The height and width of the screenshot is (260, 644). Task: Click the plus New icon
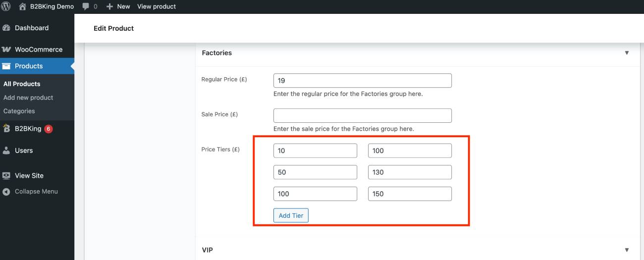110,6
